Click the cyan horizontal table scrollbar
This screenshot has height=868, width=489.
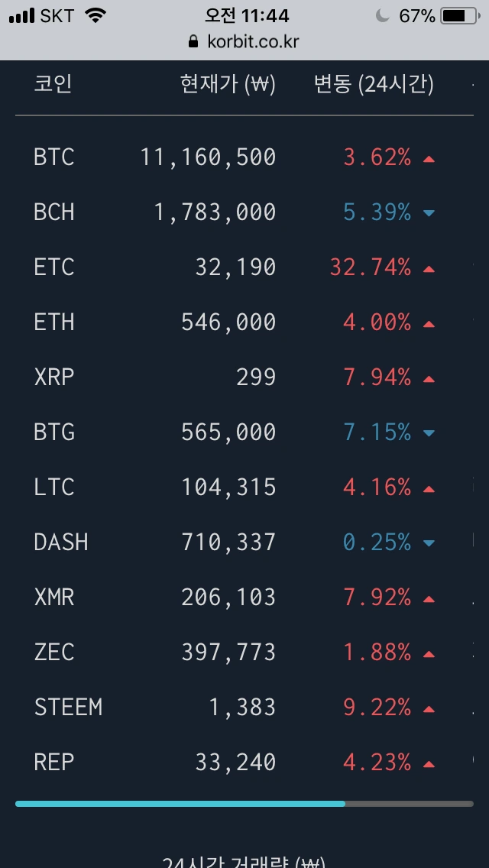coord(180,804)
